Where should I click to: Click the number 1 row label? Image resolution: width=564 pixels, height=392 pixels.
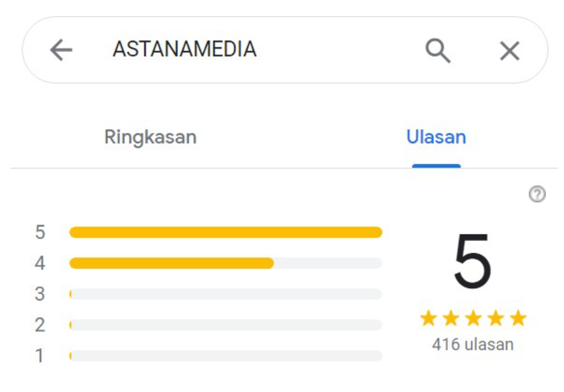(x=39, y=356)
